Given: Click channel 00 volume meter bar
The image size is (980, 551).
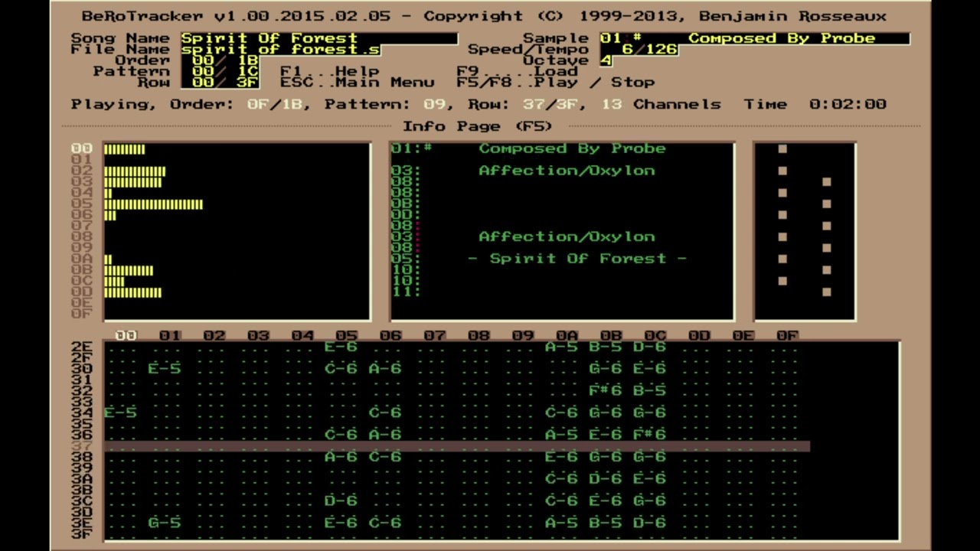Looking at the screenshot, I should tap(124, 149).
